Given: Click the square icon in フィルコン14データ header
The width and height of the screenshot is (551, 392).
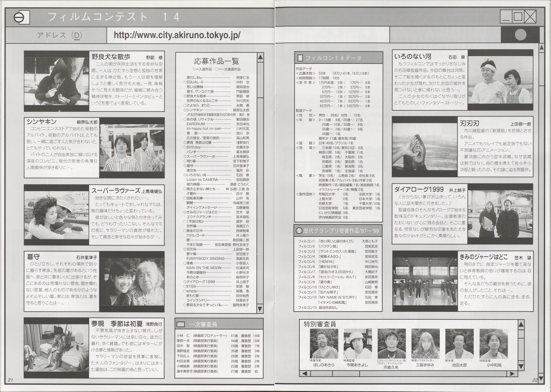Looking at the screenshot, I should tap(300, 58).
